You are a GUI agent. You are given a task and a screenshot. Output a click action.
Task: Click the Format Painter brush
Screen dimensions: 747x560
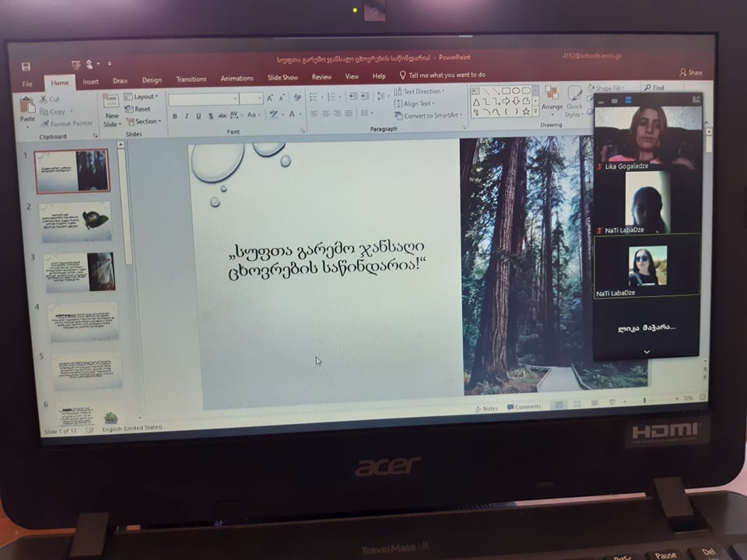(45, 124)
